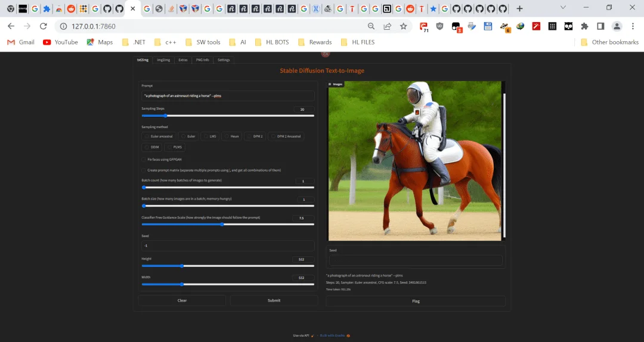Click the Flag button

point(416,301)
